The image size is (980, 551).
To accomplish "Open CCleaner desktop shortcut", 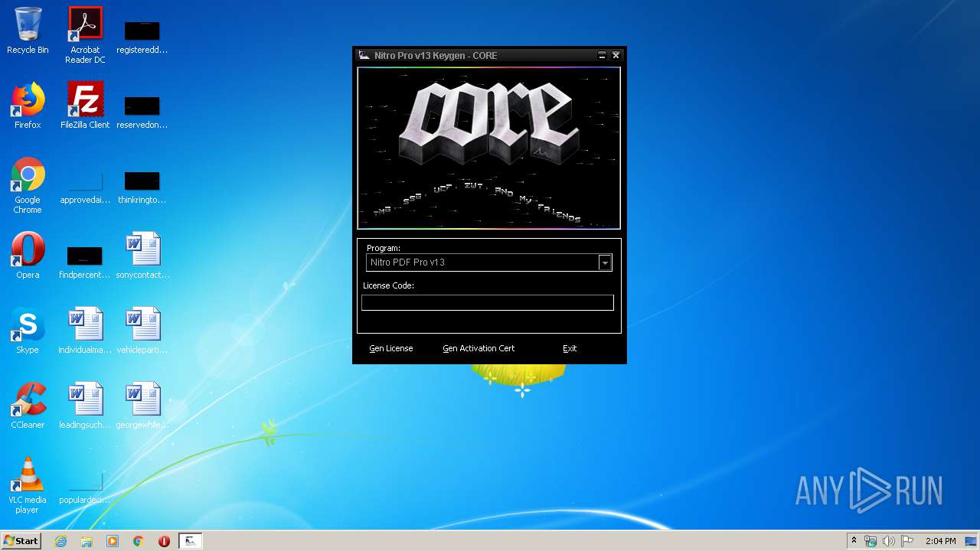I will 28,406.
